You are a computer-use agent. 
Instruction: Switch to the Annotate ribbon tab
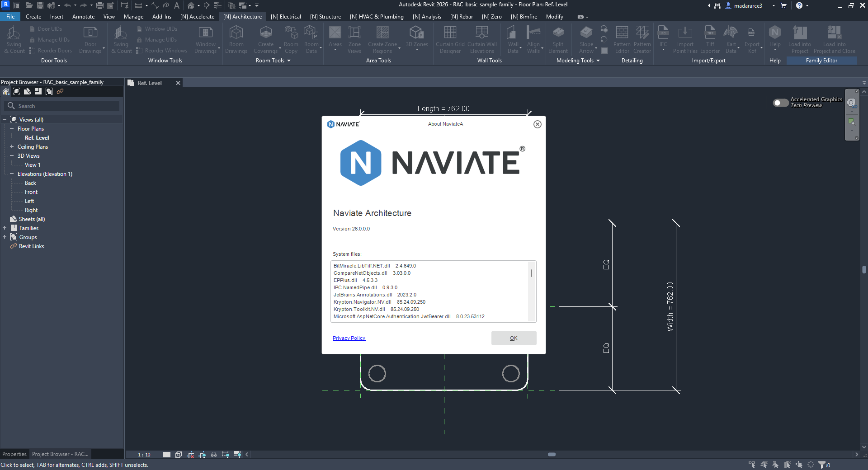(x=83, y=17)
